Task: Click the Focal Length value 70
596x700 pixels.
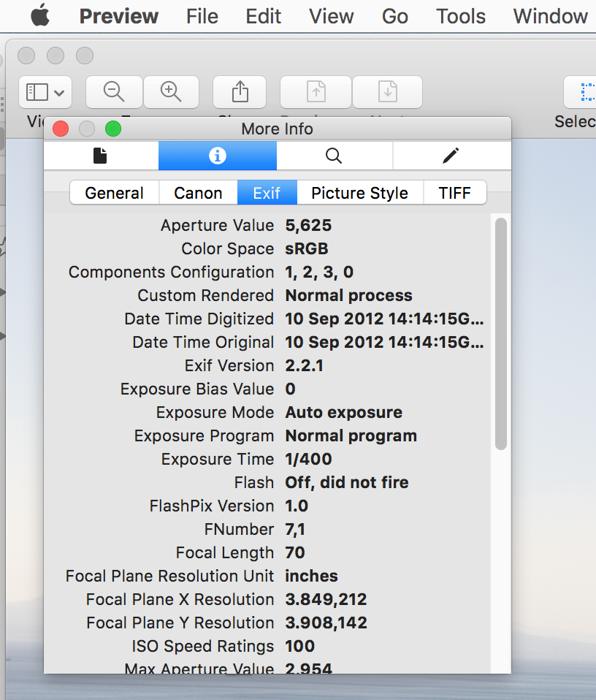Action: click(x=295, y=552)
